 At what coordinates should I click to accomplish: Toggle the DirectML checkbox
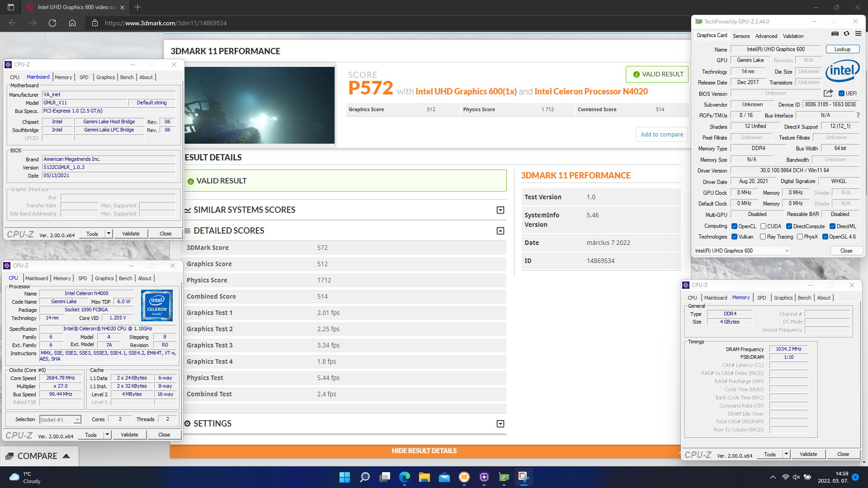pyautogui.click(x=832, y=226)
